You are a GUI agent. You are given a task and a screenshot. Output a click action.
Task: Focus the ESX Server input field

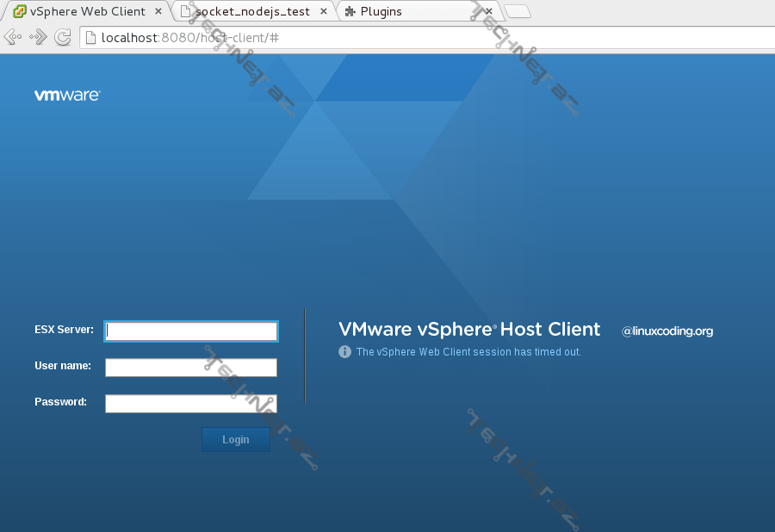[x=191, y=331]
